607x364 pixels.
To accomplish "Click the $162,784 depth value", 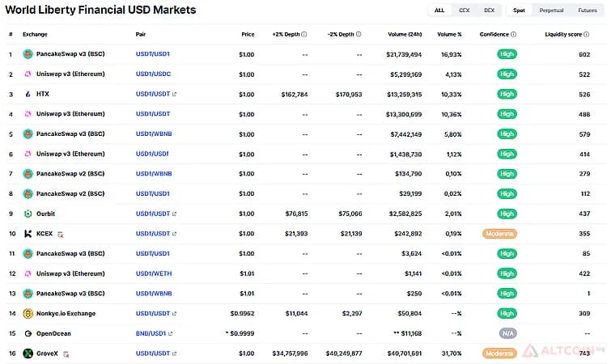I will tap(295, 95).
